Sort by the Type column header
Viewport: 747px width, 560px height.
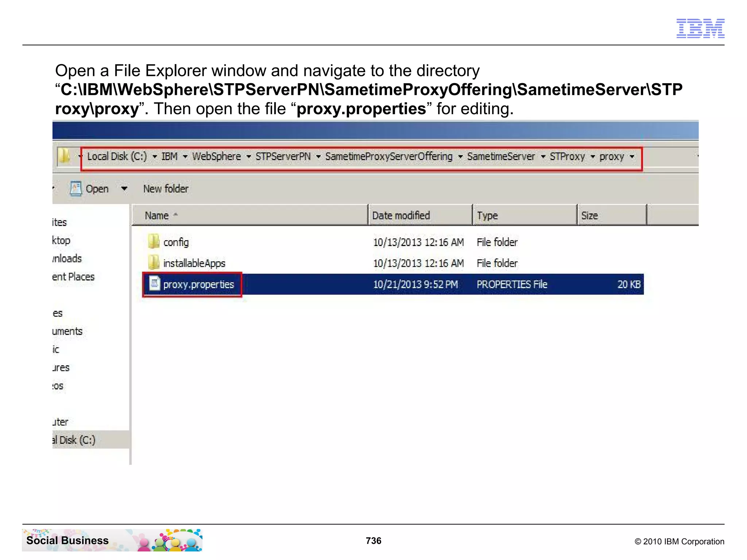tap(525, 215)
